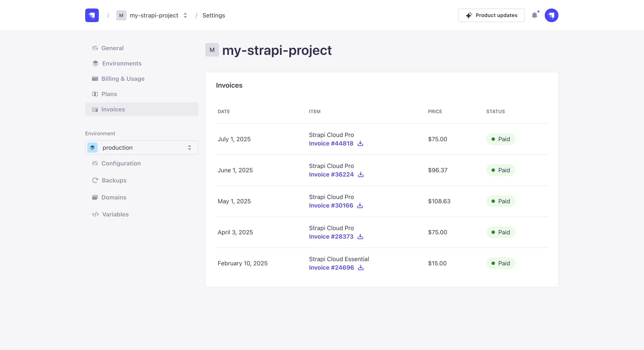Click the Product updates button
This screenshot has width=644, height=350.
[x=491, y=15]
